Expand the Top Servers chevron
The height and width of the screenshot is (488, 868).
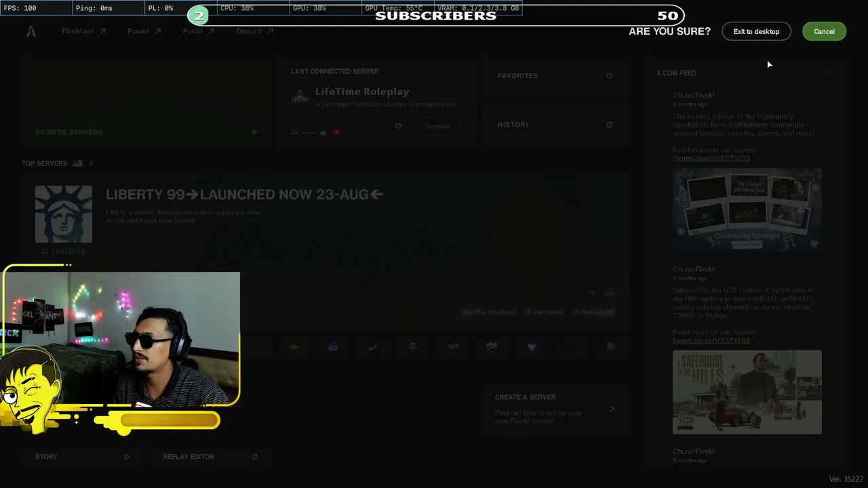pyautogui.click(x=91, y=163)
